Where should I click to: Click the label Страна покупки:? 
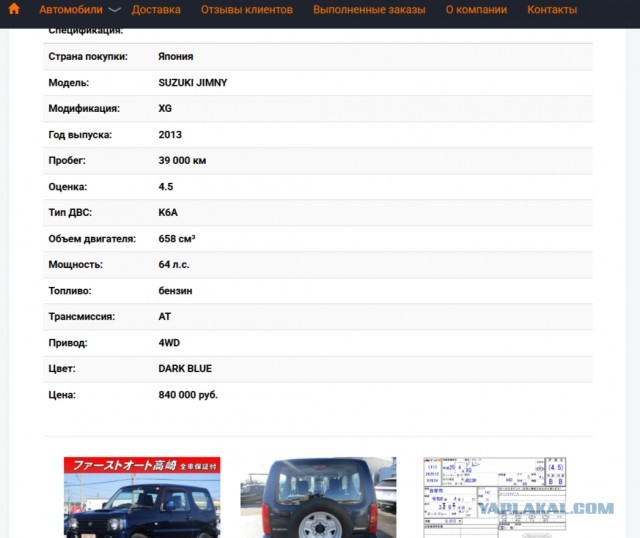[x=88, y=56]
